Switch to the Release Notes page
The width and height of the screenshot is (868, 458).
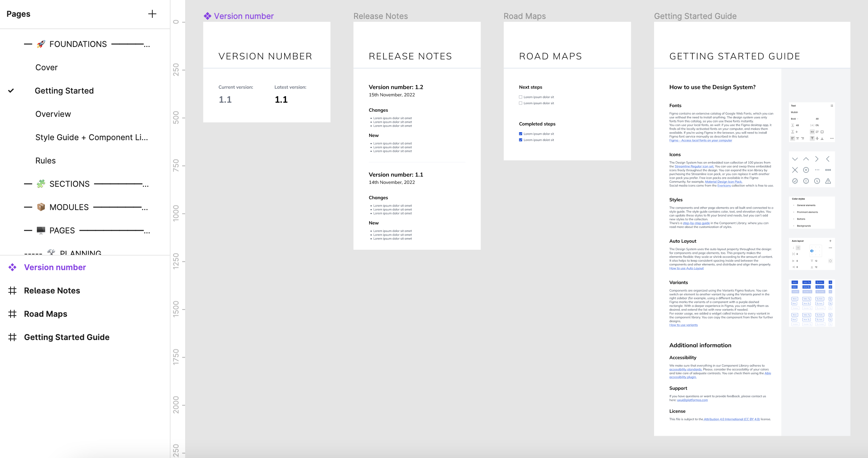click(x=52, y=290)
